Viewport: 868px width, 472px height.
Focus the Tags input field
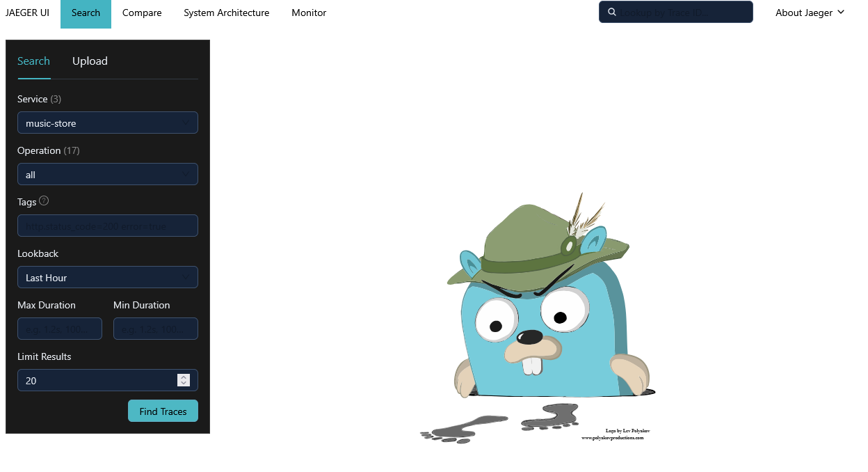point(108,226)
